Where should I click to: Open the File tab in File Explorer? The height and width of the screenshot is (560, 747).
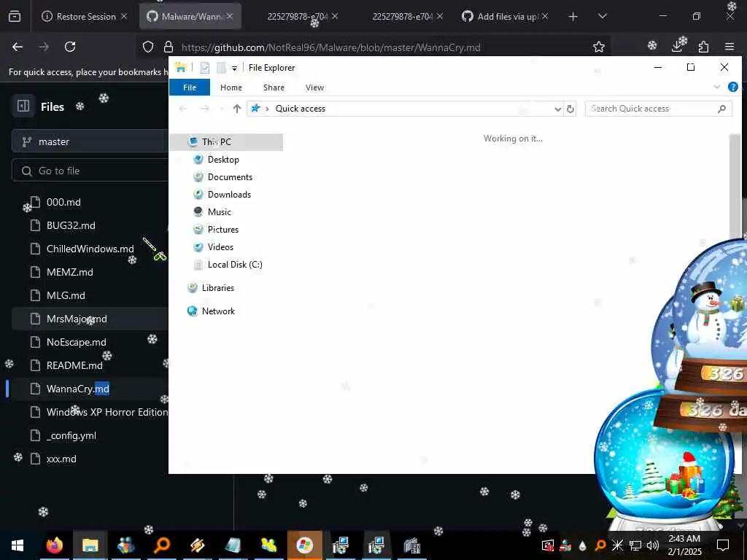point(190,87)
